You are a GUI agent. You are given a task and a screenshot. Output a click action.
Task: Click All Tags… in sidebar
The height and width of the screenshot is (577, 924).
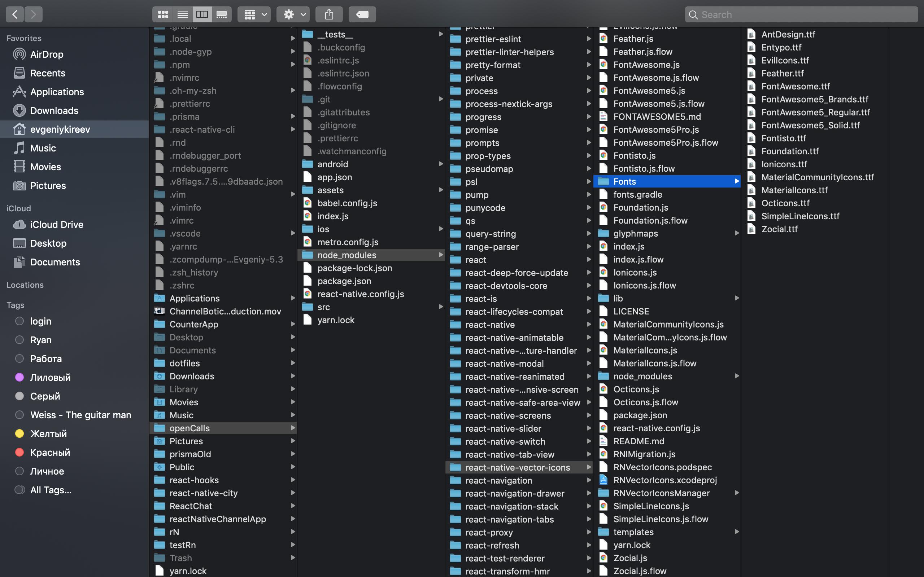click(51, 490)
